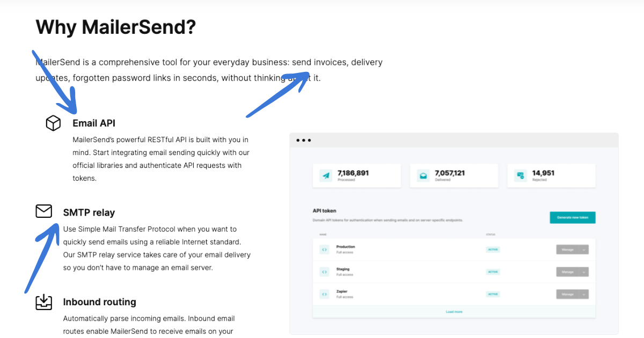Expand the Zapier Manage dropdown arrow
The height and width of the screenshot is (338, 644).
pos(584,294)
